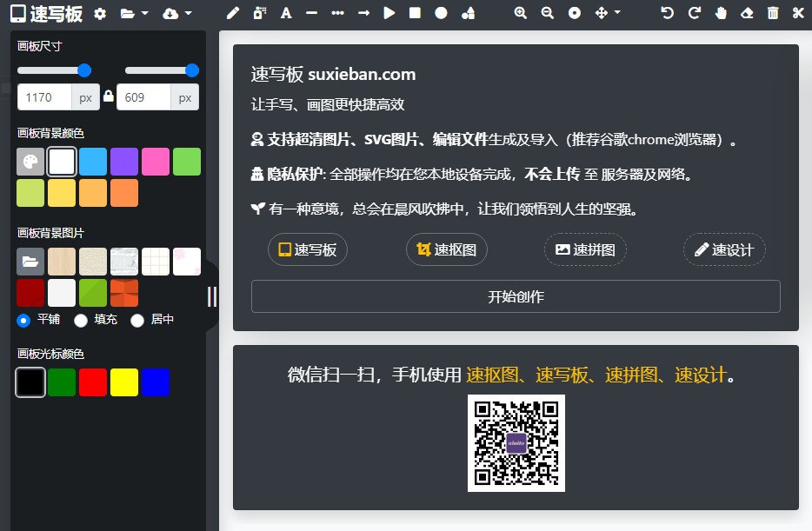Screen dimensions: 812x531
Task: Browse for a background image file
Action: (x=30, y=262)
